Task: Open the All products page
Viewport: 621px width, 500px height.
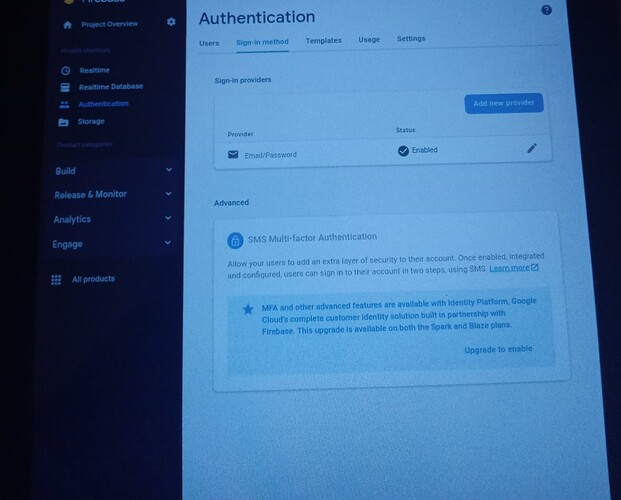Action: (x=93, y=279)
